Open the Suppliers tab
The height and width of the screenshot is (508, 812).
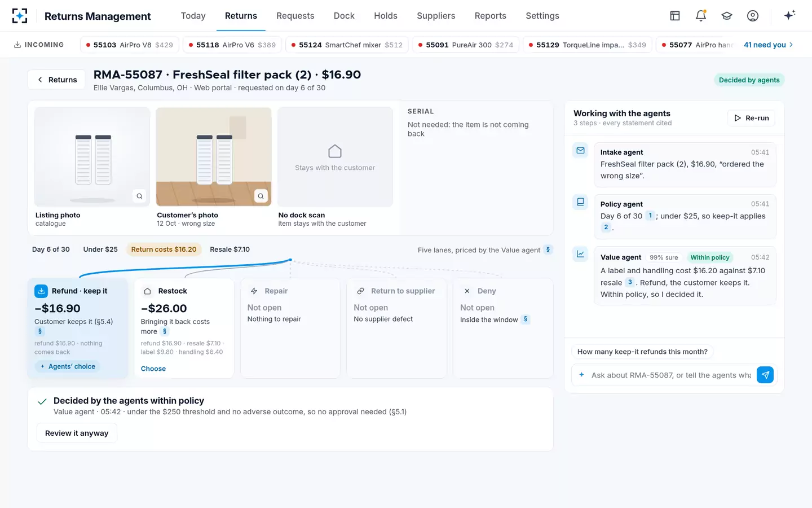tap(436, 16)
